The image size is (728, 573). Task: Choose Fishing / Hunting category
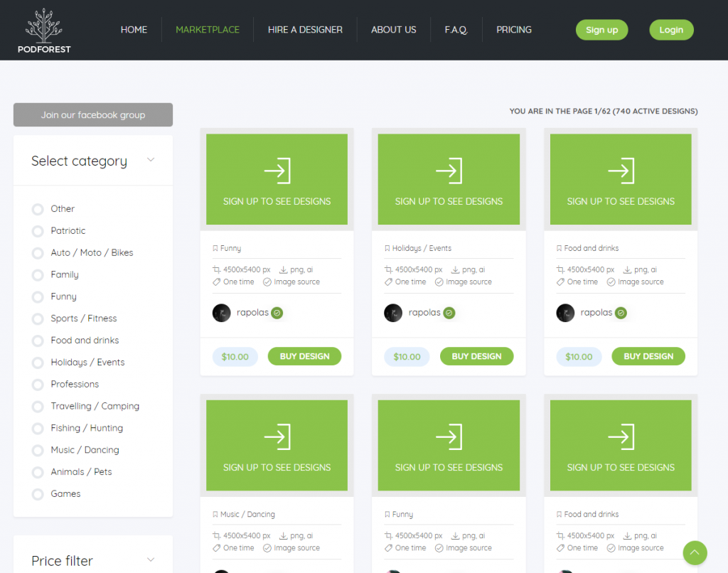(38, 428)
